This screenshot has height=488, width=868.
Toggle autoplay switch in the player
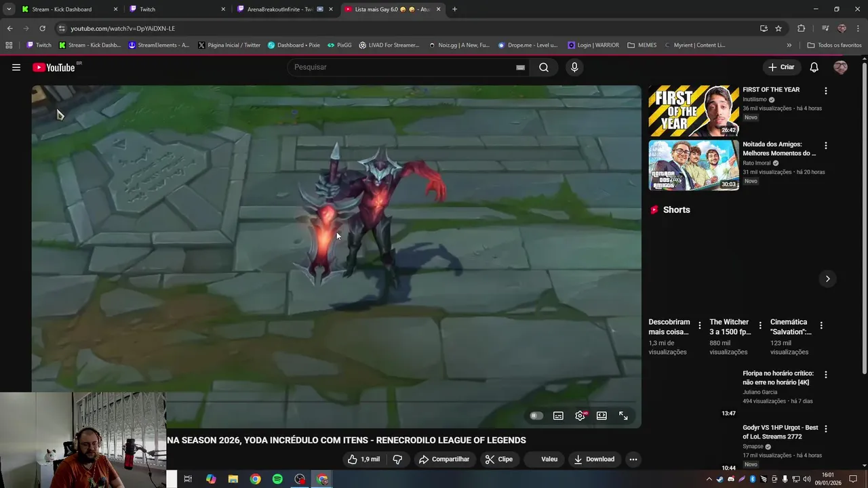click(x=536, y=415)
